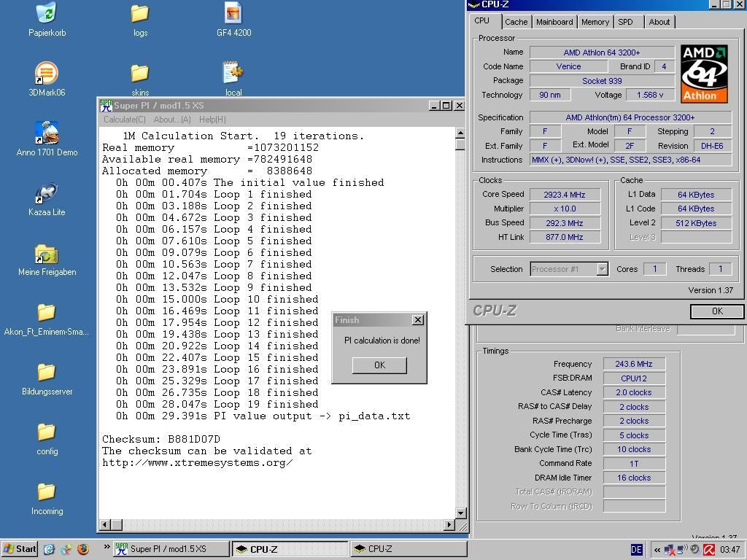Screen dimensions: 747x560
Task: Click the Command Rate value 1T
Action: coord(634,464)
